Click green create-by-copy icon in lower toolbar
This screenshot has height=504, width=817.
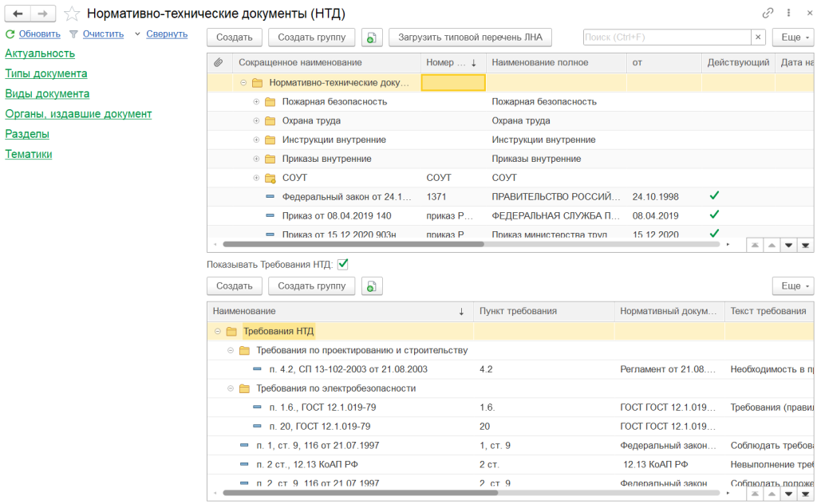pyautogui.click(x=373, y=285)
